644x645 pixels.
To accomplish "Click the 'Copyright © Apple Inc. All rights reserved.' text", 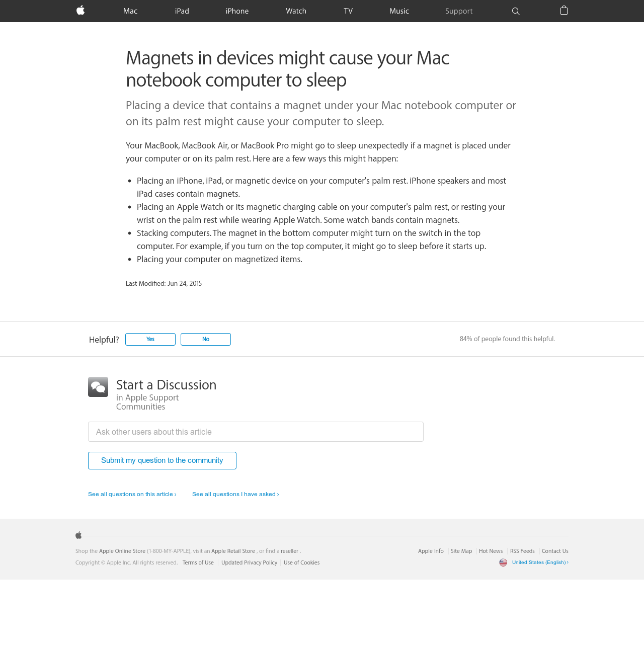I will point(127,562).
